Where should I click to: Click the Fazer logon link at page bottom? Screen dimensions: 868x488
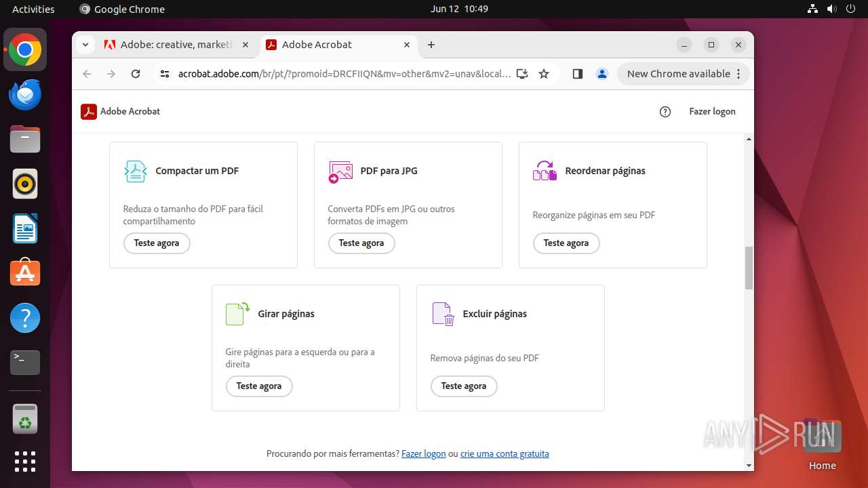[424, 453]
